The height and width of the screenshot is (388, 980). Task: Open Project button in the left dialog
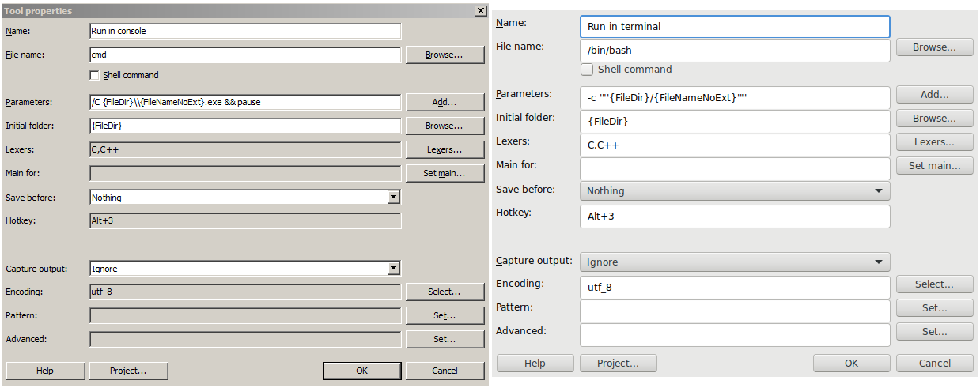click(128, 371)
